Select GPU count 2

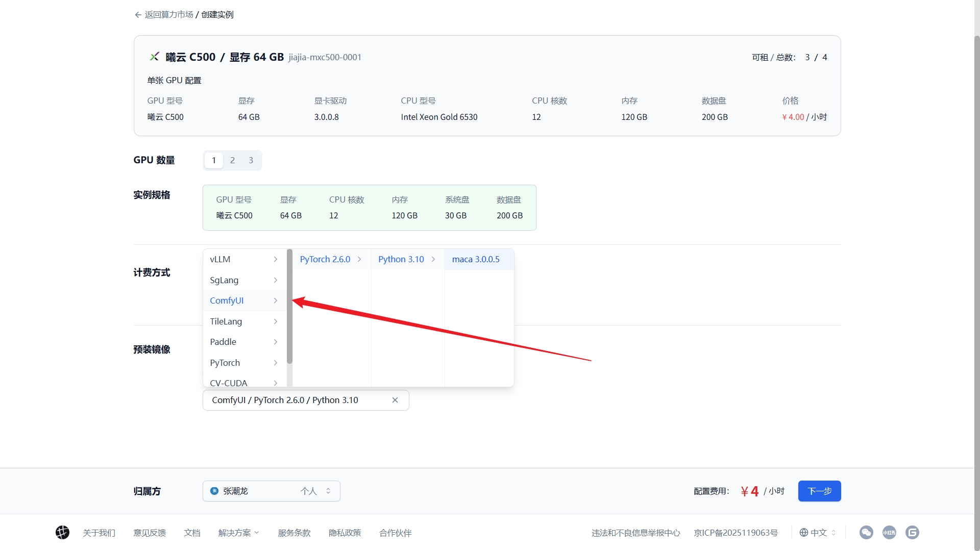(232, 160)
